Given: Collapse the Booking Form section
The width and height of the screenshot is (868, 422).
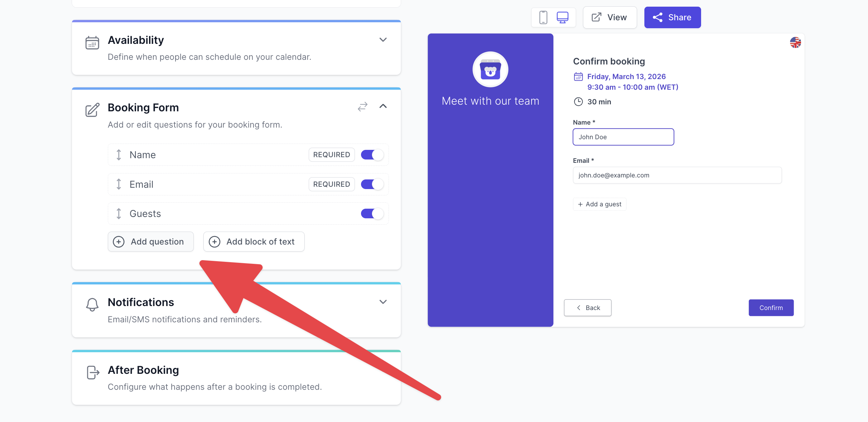Looking at the screenshot, I should [383, 106].
